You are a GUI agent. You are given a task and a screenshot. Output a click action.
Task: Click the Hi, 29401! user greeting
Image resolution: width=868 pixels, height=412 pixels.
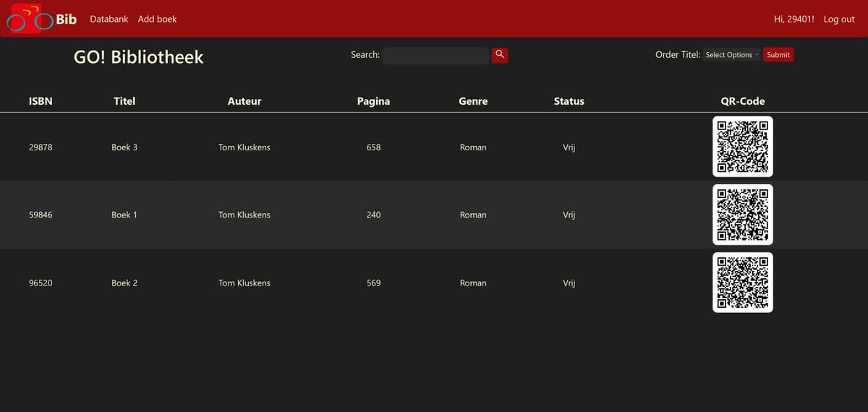click(x=793, y=19)
